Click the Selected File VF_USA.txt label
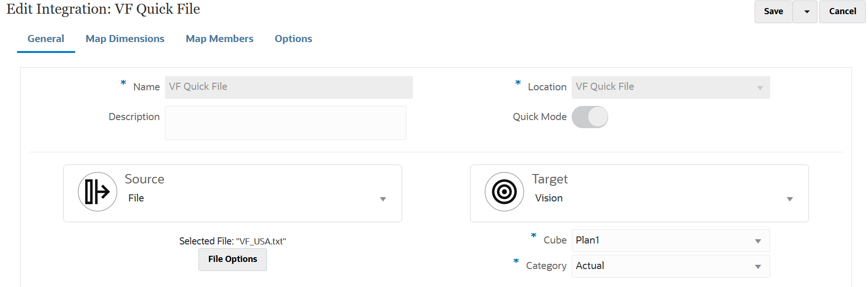868x287 pixels. [232, 241]
